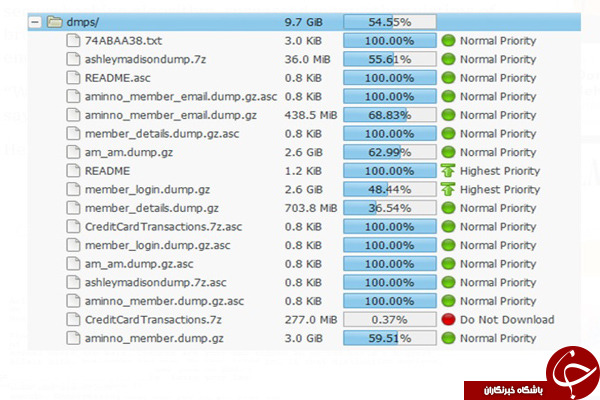Click green priority icon for README.asc
The image size is (600, 400).
(448, 78)
